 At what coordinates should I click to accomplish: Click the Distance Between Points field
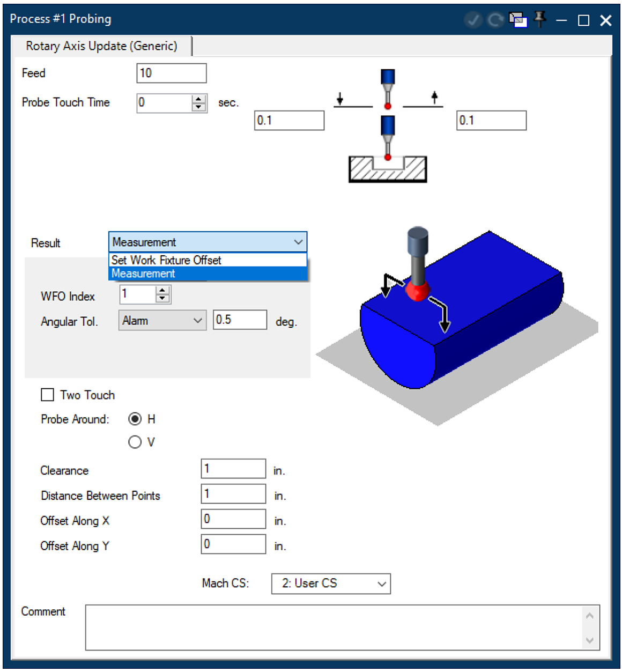click(x=234, y=494)
